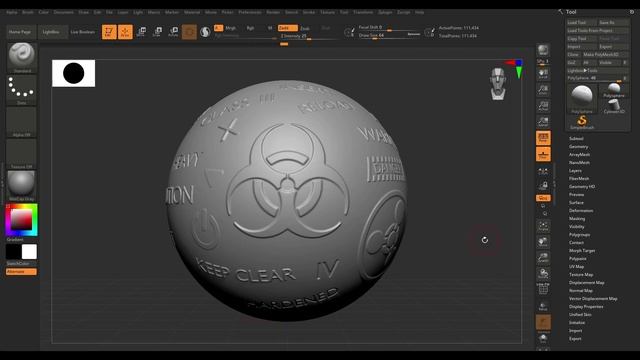Click the main color picker square
This screenshot has height=360, width=640.
click(x=21, y=220)
